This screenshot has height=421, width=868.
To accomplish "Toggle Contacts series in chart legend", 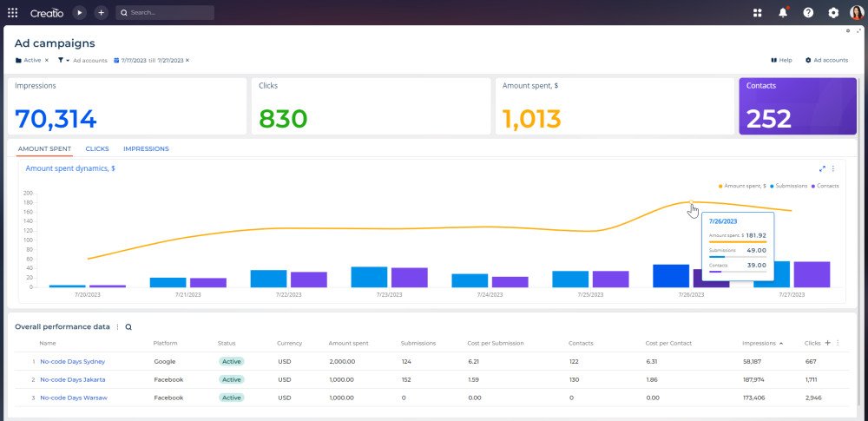I will click(825, 186).
